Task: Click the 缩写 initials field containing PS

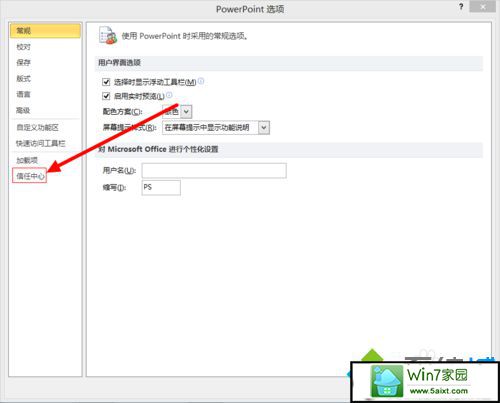Action: [161, 188]
